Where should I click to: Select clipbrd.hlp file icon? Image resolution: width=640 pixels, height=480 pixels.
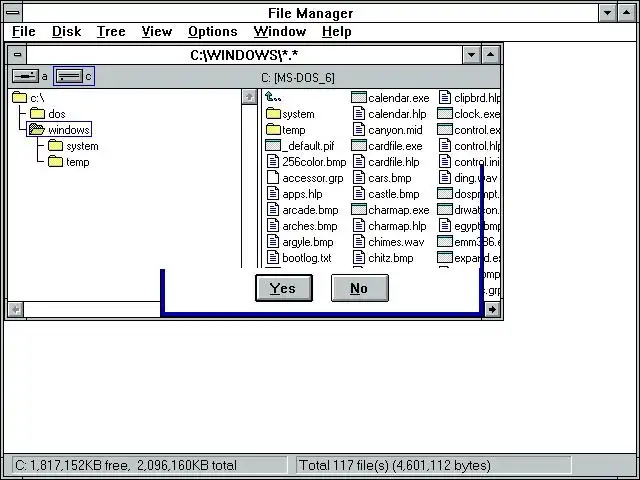[445, 98]
